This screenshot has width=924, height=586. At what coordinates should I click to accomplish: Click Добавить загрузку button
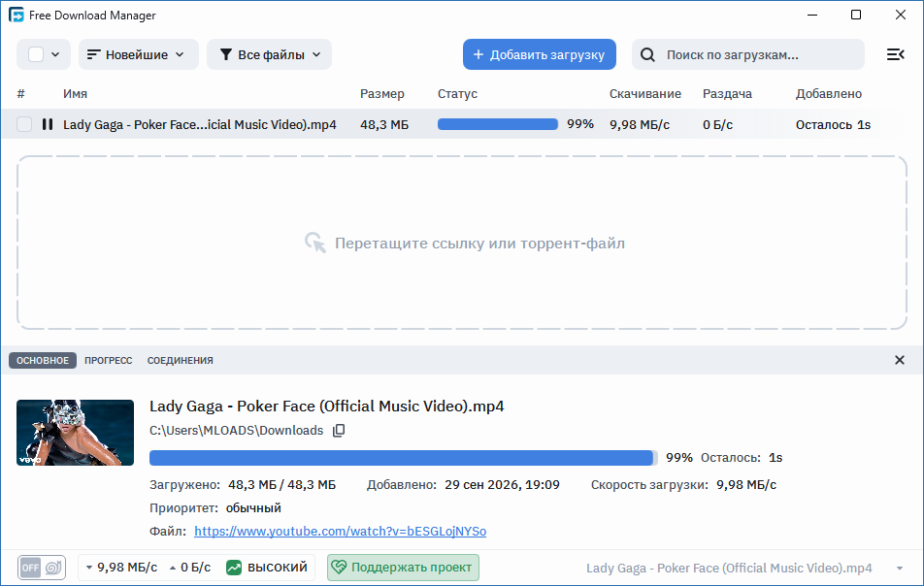(540, 54)
